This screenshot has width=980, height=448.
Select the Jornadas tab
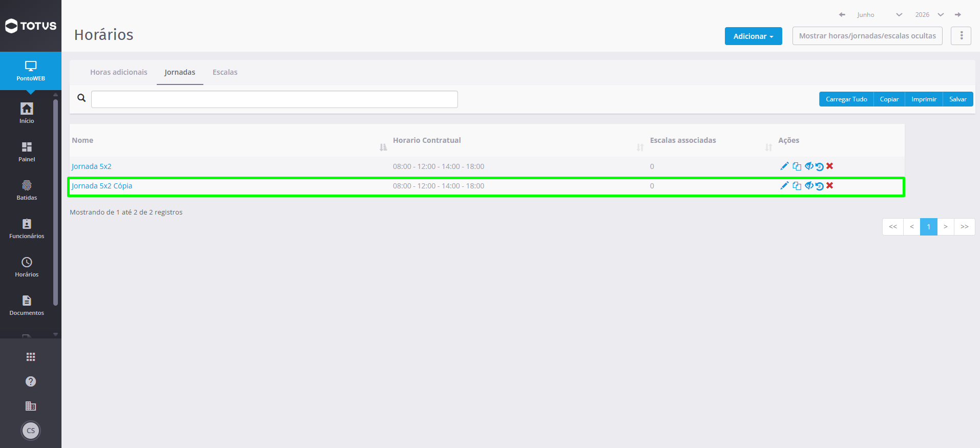point(180,72)
